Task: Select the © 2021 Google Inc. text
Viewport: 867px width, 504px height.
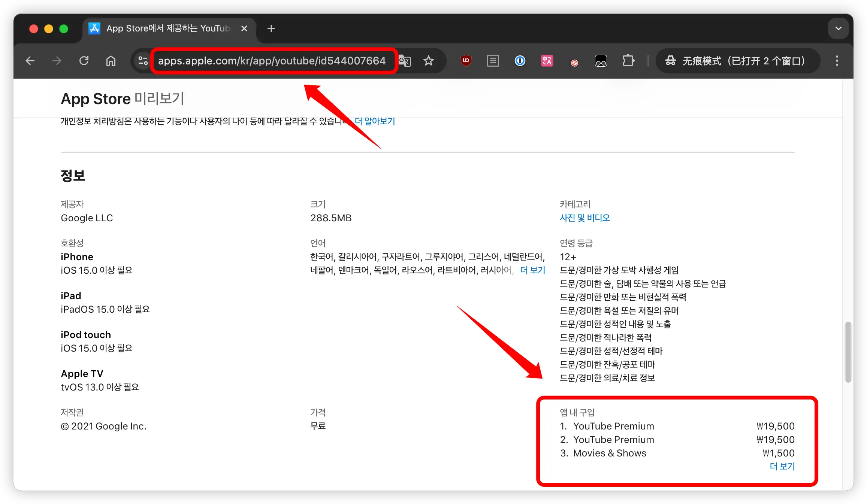Action: click(103, 426)
